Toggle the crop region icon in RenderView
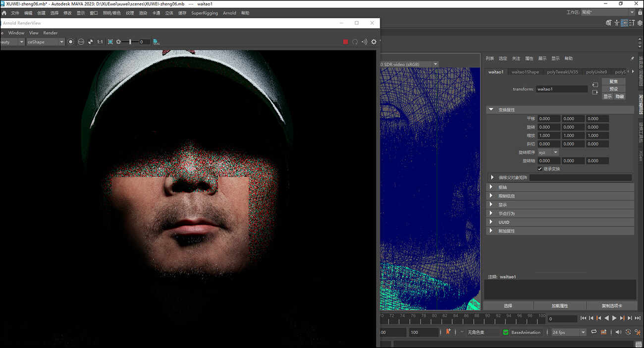The height and width of the screenshot is (348, 644). pyautogui.click(x=110, y=42)
